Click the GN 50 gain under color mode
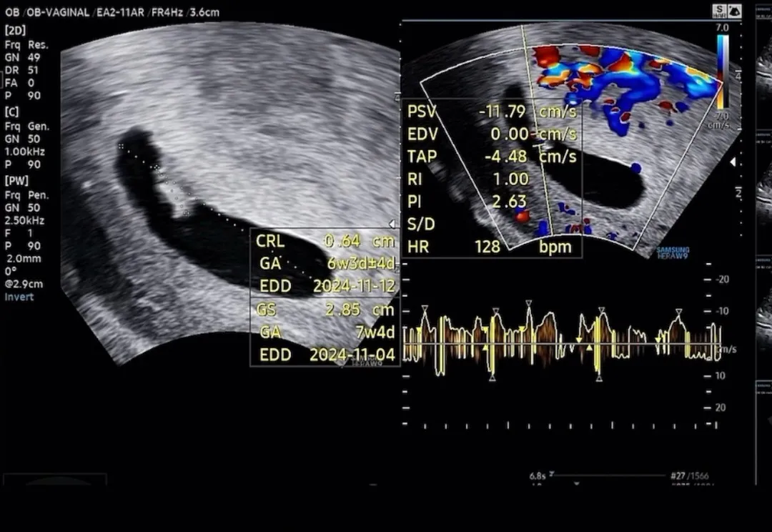Image resolution: width=772 pixels, height=532 pixels. point(23,139)
